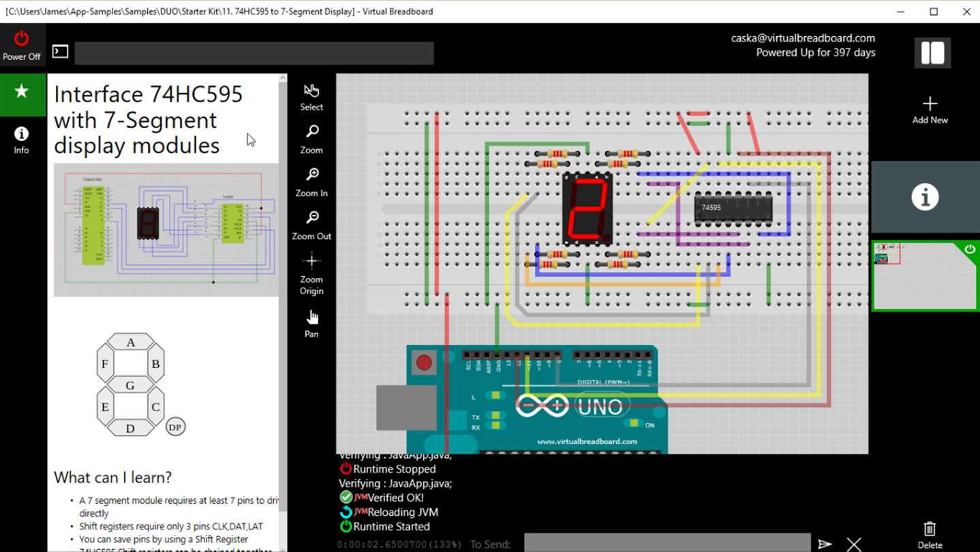980x552 pixels.
Task: Click 'Powered Up for 397 days' text
Action: tap(816, 52)
